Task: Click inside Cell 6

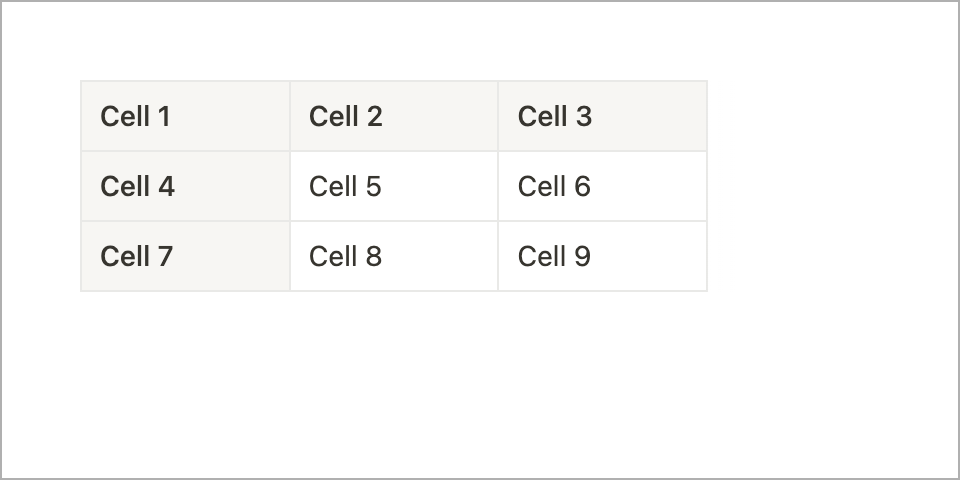Action: (602, 186)
